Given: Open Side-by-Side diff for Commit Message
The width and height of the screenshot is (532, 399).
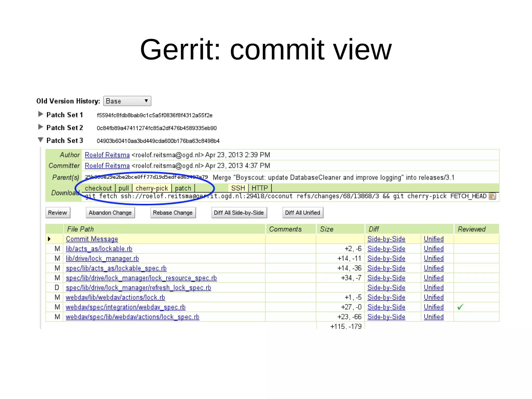Looking at the screenshot, I should [386, 239].
